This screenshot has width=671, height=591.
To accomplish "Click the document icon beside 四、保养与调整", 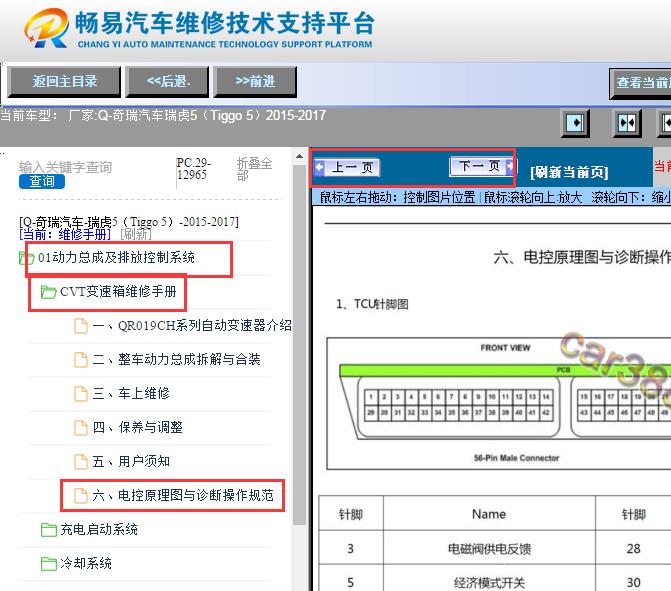I will [x=81, y=427].
